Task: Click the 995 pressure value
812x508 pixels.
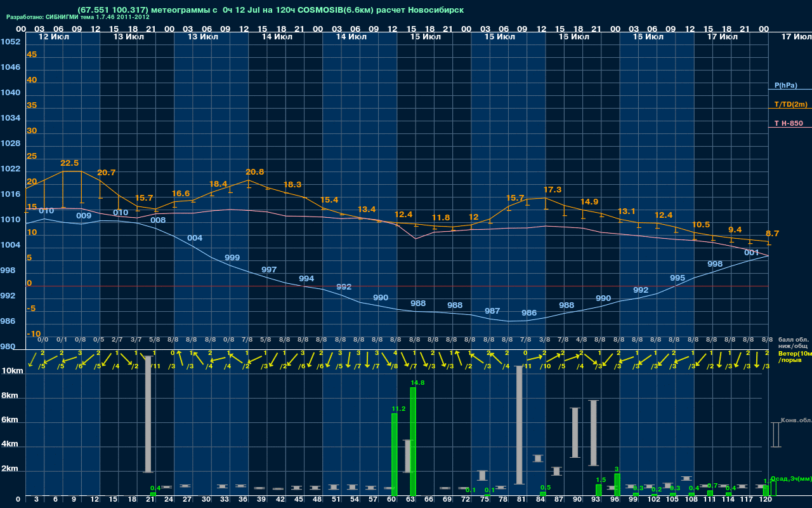Action: tap(678, 278)
